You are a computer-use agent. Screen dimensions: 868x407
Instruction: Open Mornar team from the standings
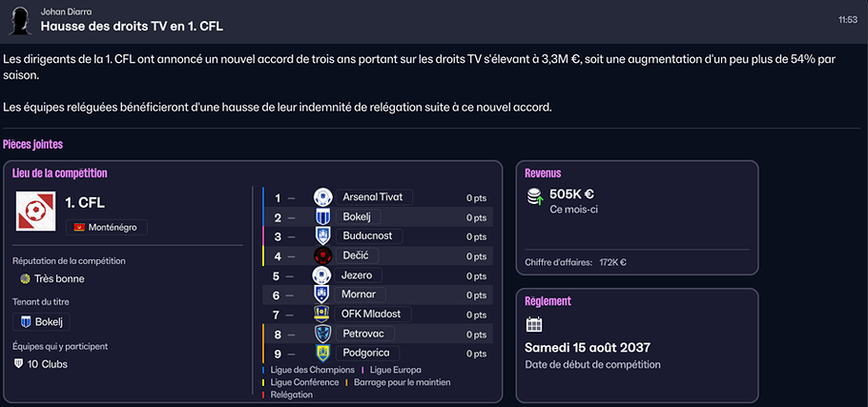[359, 295]
